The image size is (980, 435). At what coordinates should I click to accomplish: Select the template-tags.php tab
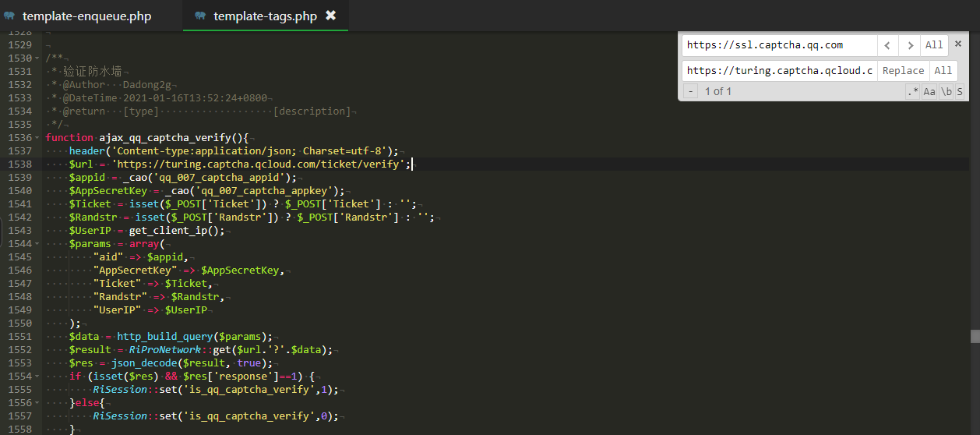click(x=265, y=16)
